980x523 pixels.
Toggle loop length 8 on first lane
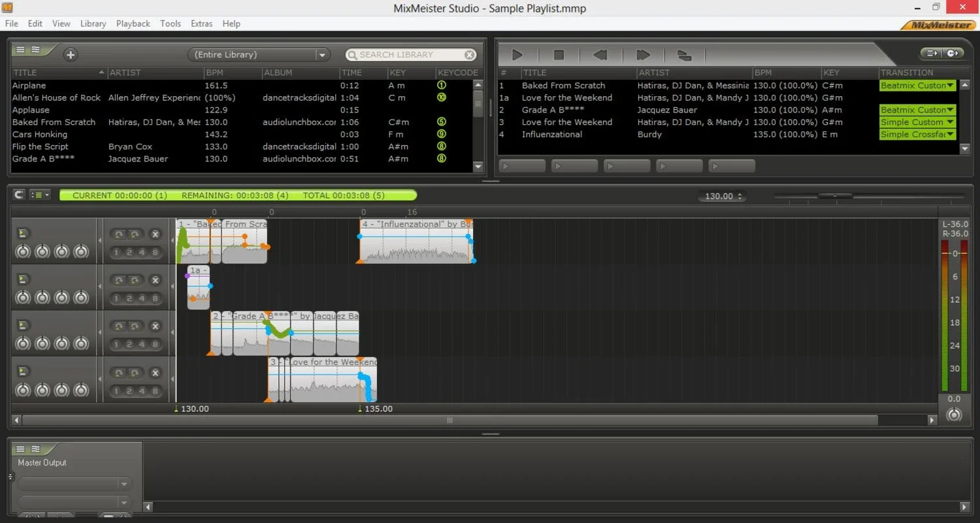pyautogui.click(x=155, y=252)
